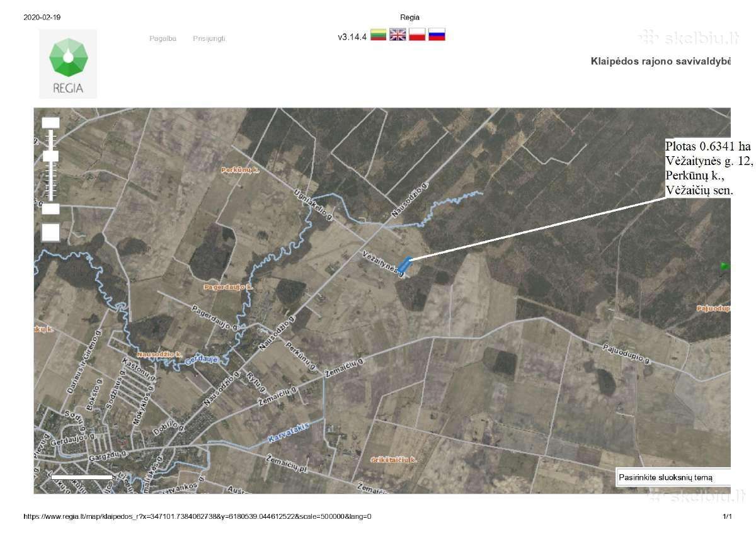This screenshot has height=534, width=756.
Task: Click the blue highlighted parcel on the map
Action: tap(404, 264)
